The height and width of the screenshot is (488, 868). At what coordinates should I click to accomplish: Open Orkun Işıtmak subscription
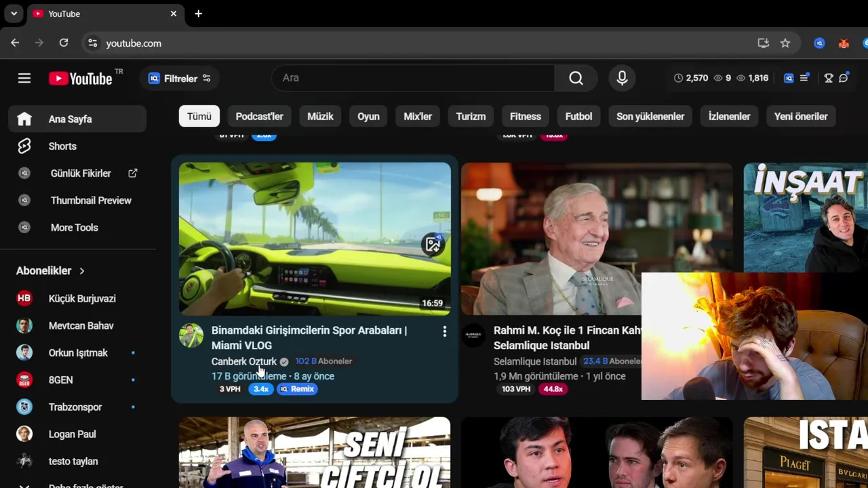[77, 353]
